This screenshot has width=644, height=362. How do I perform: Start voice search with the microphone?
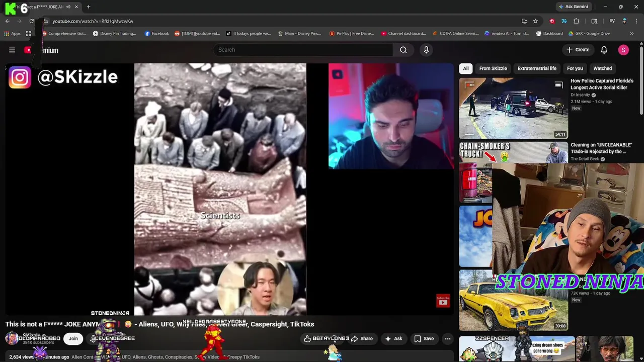point(426,50)
